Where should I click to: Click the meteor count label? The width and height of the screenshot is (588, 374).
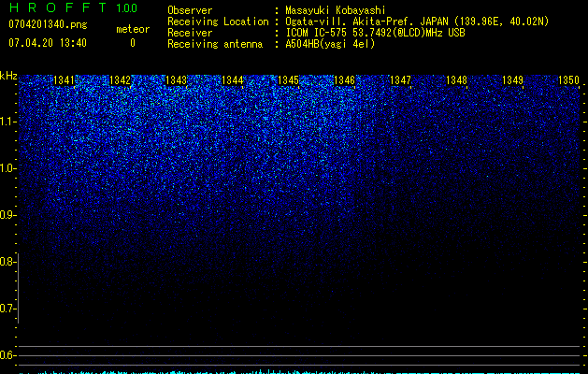click(133, 29)
